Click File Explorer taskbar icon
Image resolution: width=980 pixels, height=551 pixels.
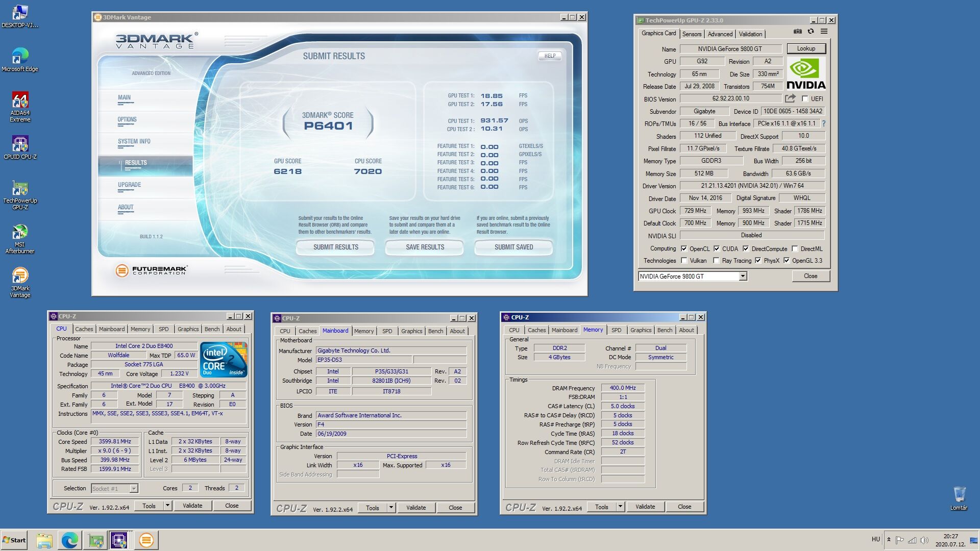[44, 540]
